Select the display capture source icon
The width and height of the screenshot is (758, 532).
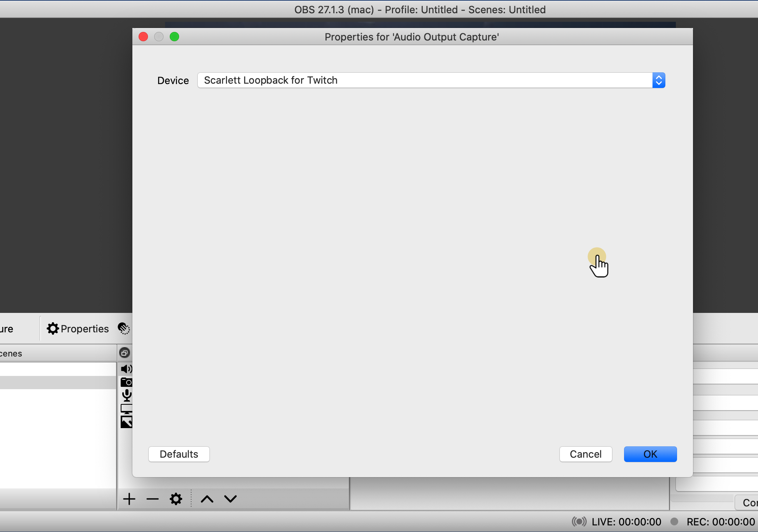[x=126, y=408]
